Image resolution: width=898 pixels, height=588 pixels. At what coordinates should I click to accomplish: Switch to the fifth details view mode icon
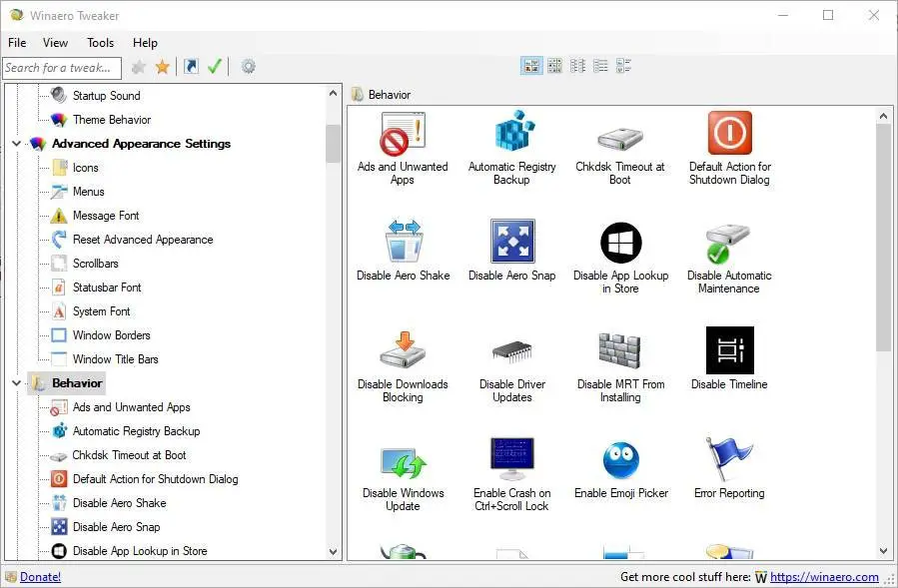[623, 66]
